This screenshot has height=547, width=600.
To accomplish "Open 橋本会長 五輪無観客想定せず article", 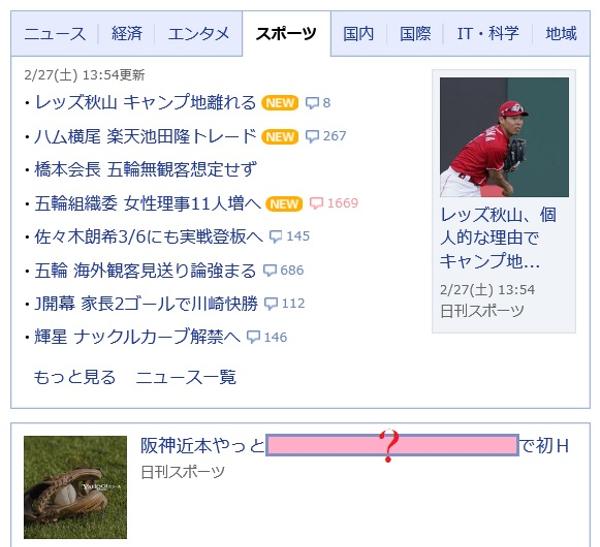I will [145, 170].
